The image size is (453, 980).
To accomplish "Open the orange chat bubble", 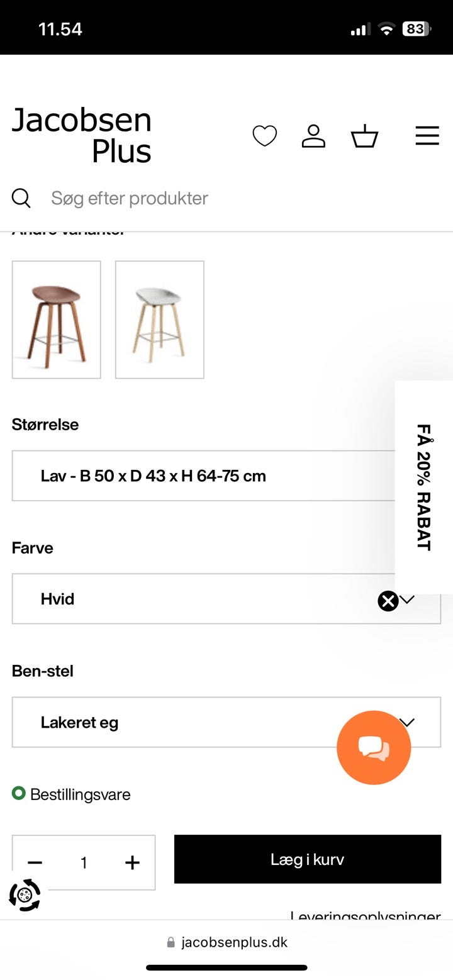I will point(374,747).
